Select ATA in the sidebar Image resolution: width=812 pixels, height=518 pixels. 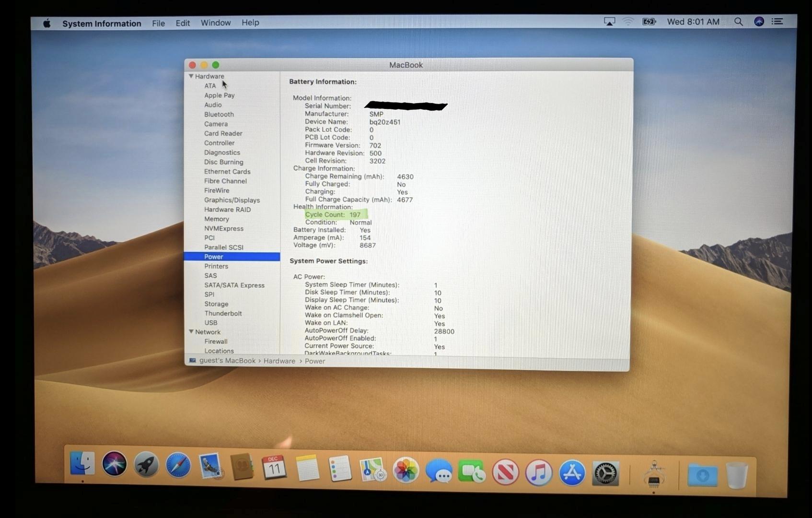coord(210,86)
